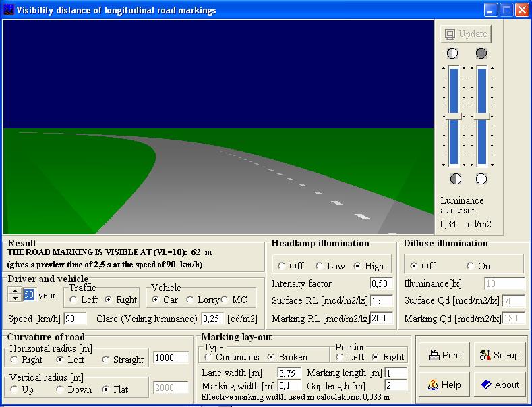532x407 pixels.
Task: Click the Marking length [m] field
Action: [396, 373]
